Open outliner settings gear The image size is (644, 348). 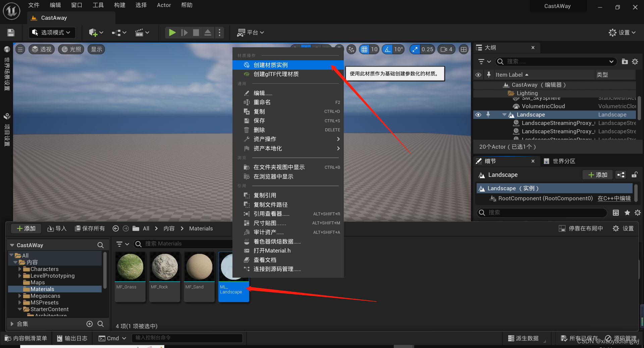click(x=635, y=62)
